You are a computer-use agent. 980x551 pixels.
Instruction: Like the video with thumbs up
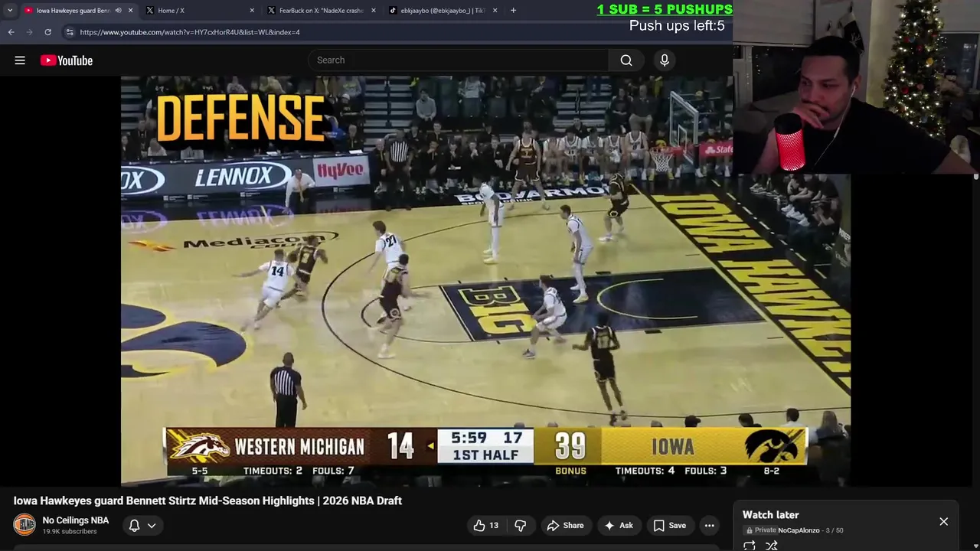point(485,526)
